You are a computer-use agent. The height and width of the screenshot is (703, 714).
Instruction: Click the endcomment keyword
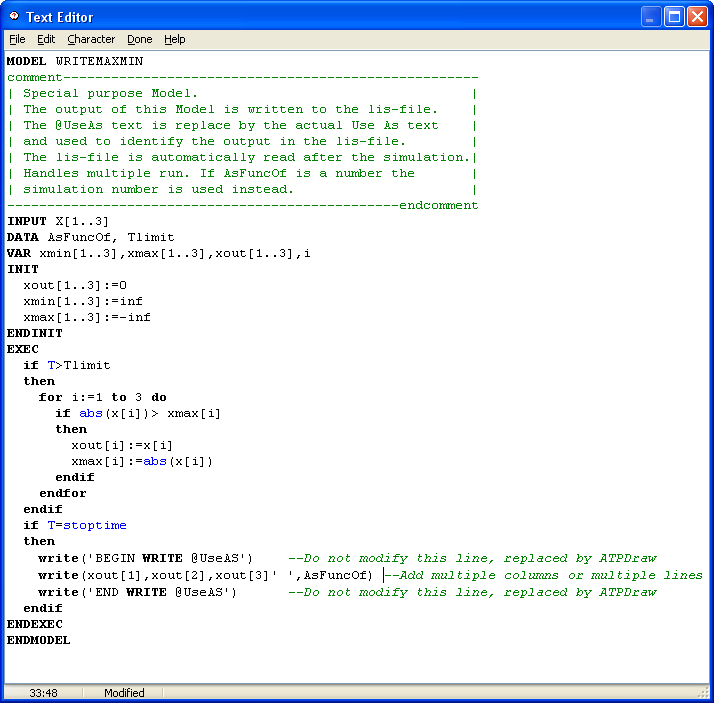coord(439,206)
